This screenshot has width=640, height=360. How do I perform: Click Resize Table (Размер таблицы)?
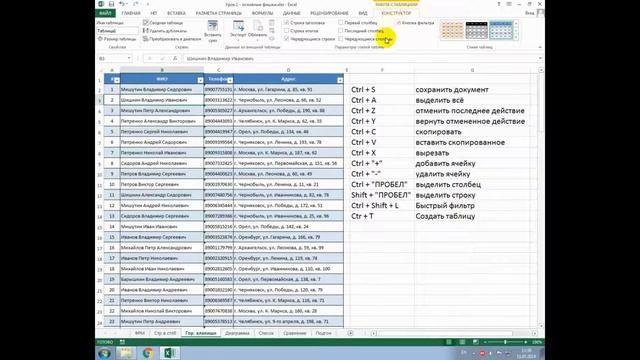pos(117,39)
